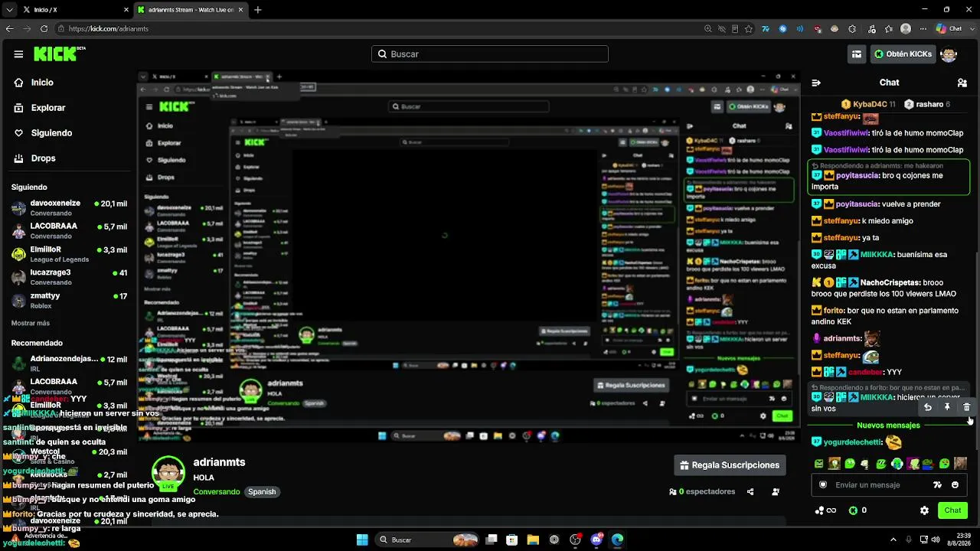Click the chat identity badge icon
Viewport: 980px width, 551px height.
coord(823,485)
